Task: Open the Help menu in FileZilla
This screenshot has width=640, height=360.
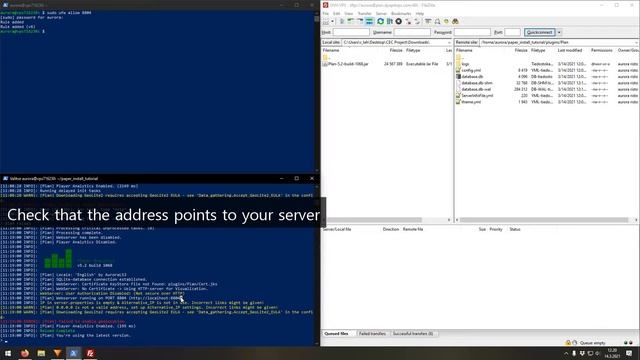Action: [x=420, y=13]
